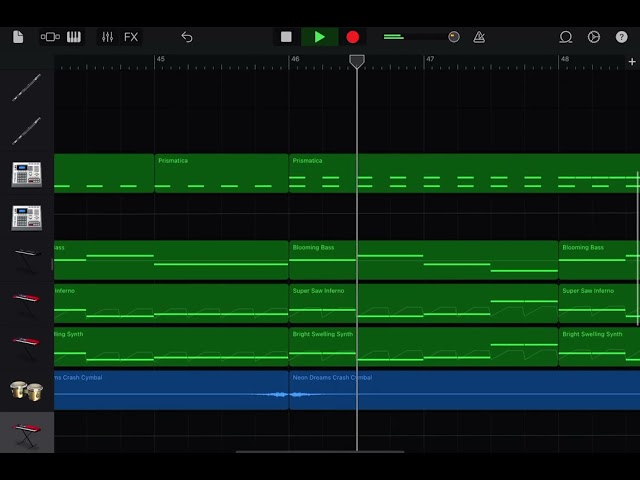Select the Neon Dreams Crash Cymbal audio region
This screenshot has width=640, height=480.
coord(464,390)
